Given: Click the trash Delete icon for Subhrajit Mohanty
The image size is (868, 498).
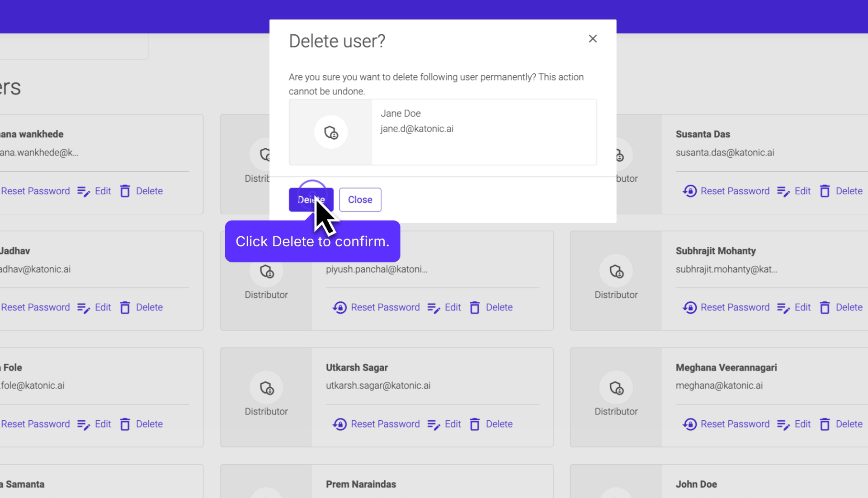Looking at the screenshot, I should click(826, 307).
